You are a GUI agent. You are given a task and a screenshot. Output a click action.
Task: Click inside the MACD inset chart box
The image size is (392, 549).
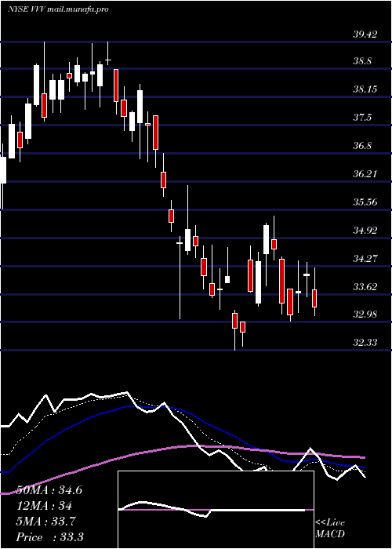coord(216,510)
